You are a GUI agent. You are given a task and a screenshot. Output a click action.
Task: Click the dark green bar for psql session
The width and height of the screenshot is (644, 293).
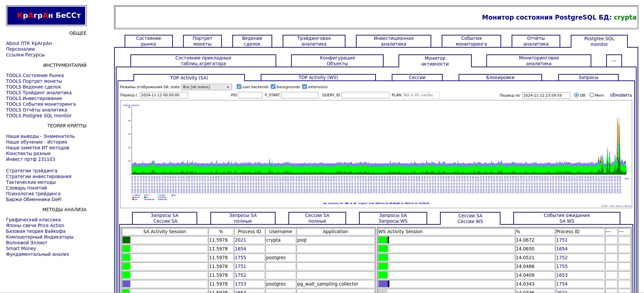point(126,240)
